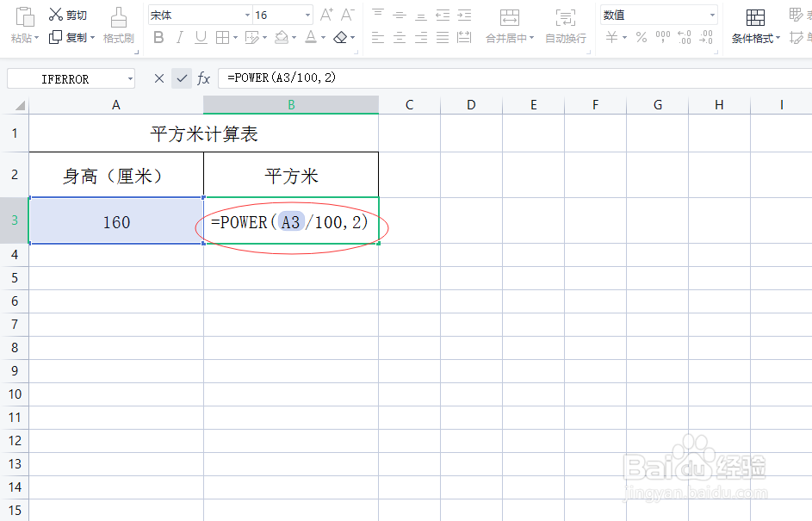Viewport: 812px width, 521px height.
Task: Cancel formula entry with the X button
Action: (x=158, y=78)
